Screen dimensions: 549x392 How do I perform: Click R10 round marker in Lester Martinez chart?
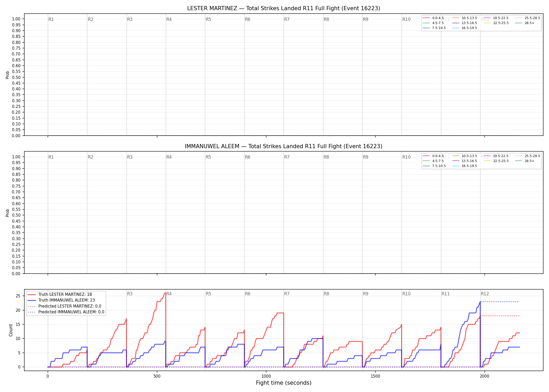406,19
